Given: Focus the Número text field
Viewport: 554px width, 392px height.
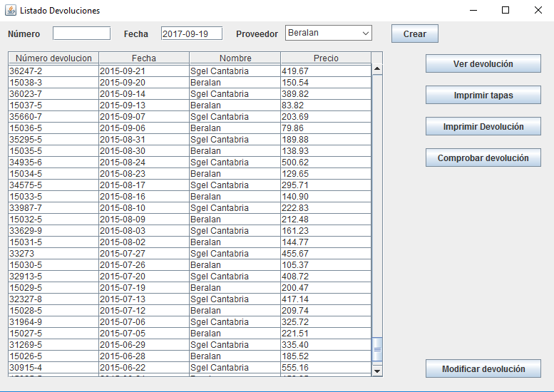Looking at the screenshot, I should [81, 33].
